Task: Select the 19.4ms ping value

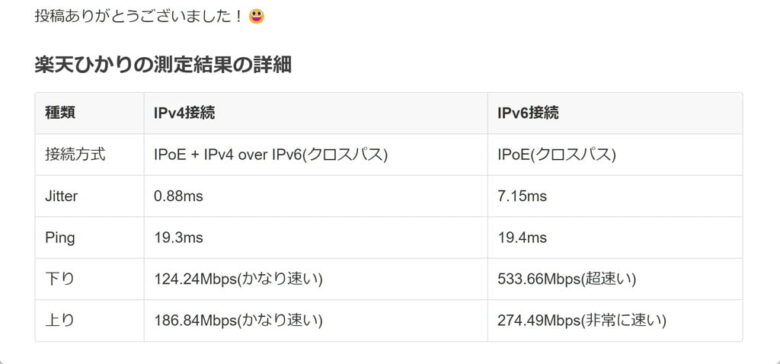Action: click(x=522, y=238)
